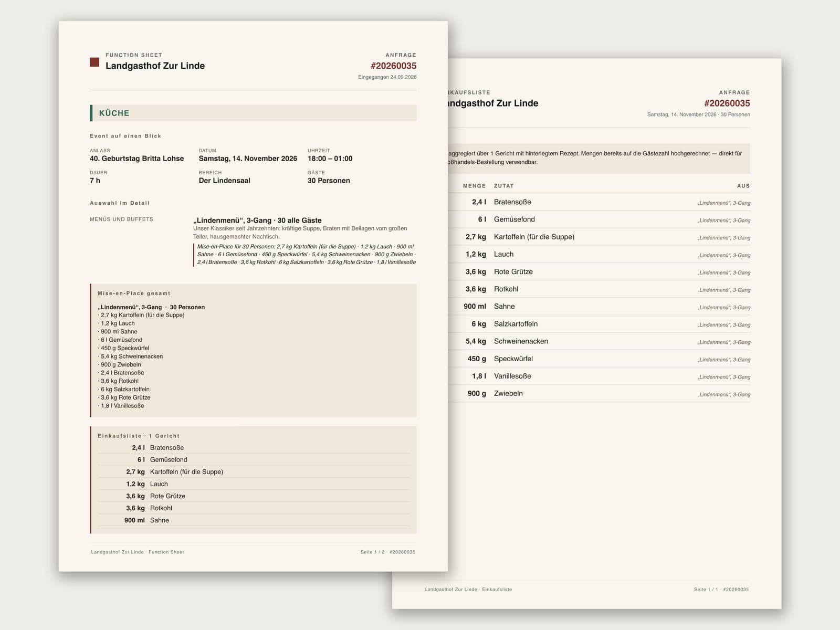
Task: Click the AUS column header
Action: [x=743, y=186]
